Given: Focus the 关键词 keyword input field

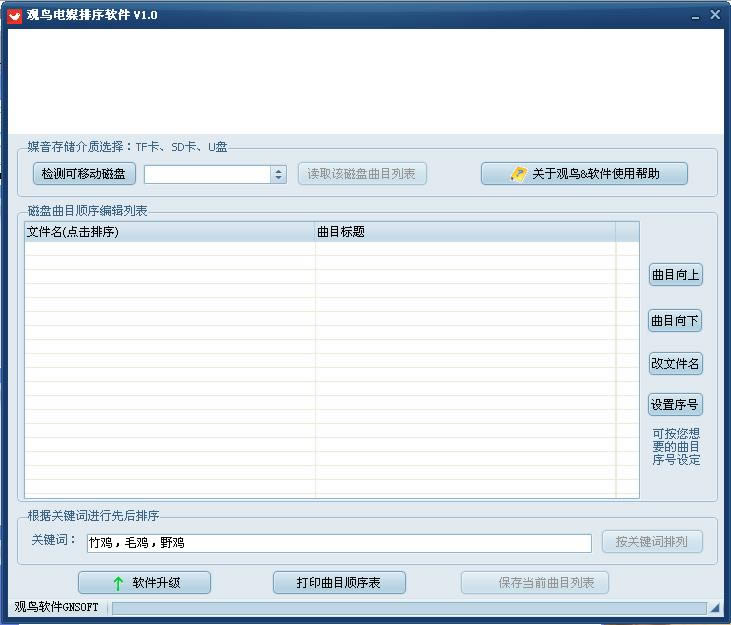Looking at the screenshot, I should 338,543.
